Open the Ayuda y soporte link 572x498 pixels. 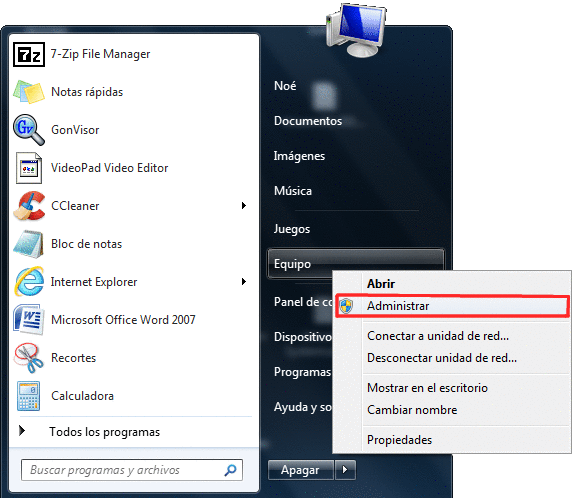(x=303, y=407)
